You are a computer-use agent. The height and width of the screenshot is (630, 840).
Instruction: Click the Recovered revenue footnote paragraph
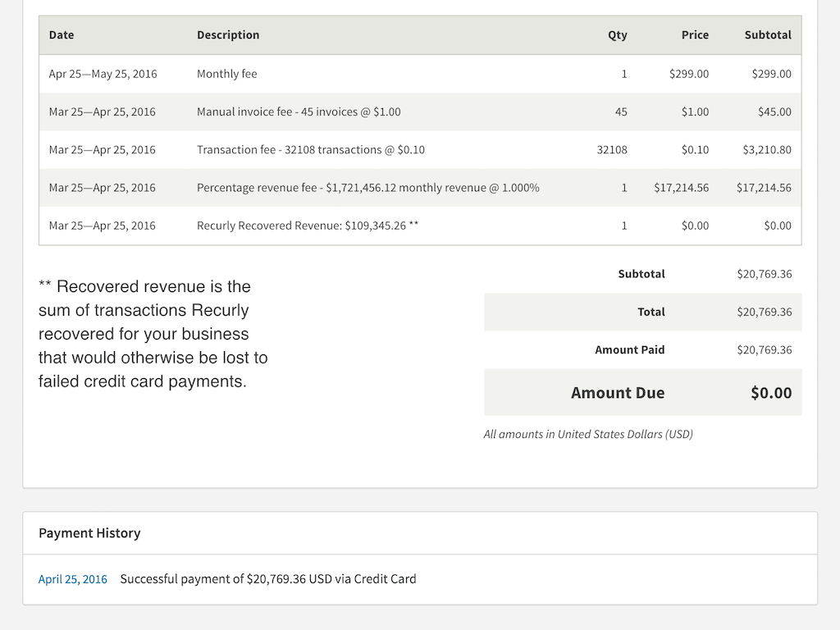[x=153, y=334]
